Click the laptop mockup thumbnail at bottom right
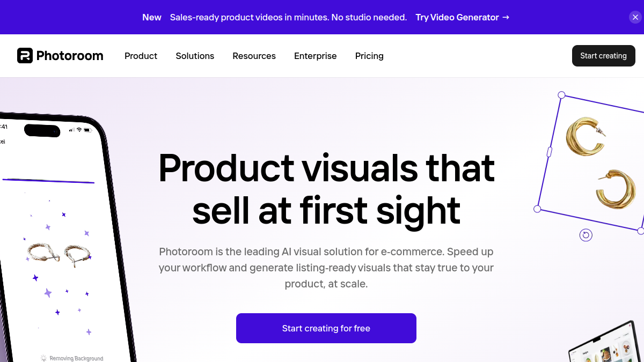Image resolution: width=644 pixels, height=362 pixels. tap(606, 343)
